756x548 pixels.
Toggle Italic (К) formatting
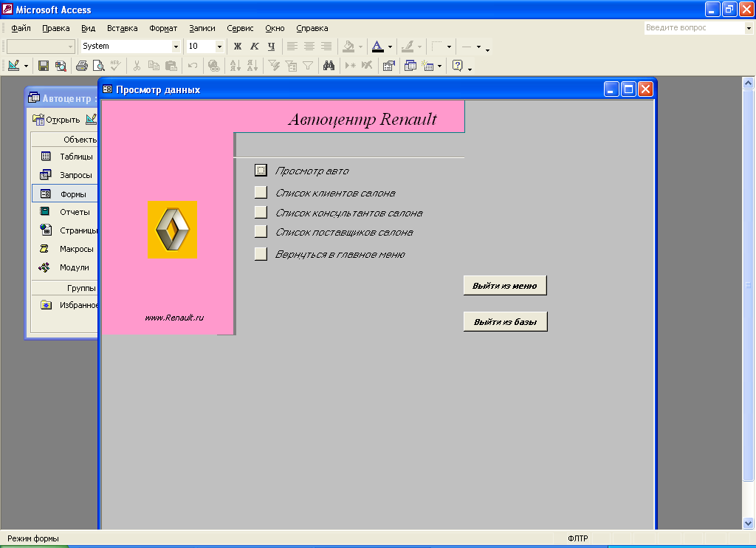coord(254,47)
